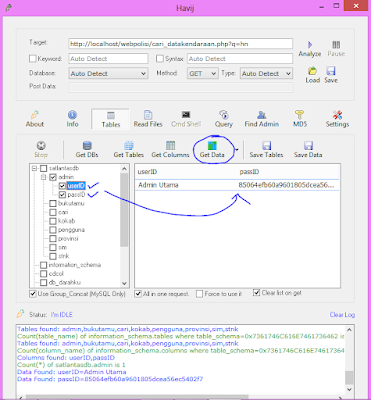The width and height of the screenshot is (371, 400).
Task: Open the MD5 cracker section
Action: 299,119
